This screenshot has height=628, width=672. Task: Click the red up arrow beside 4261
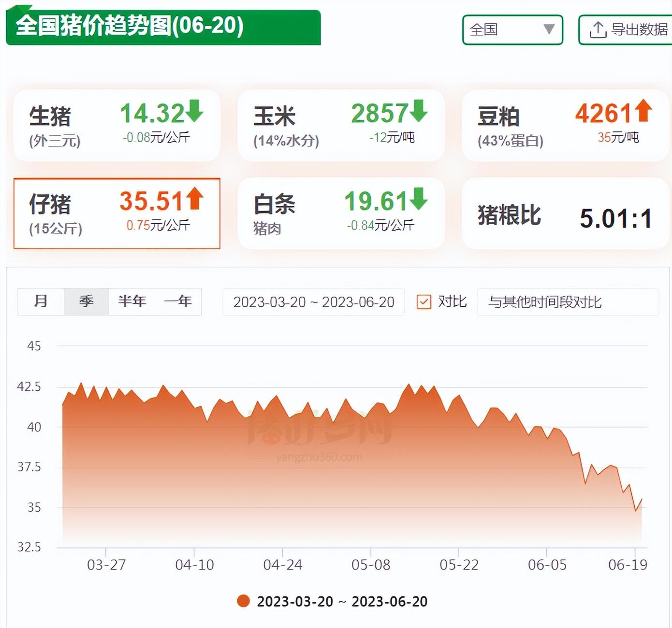pos(643,111)
